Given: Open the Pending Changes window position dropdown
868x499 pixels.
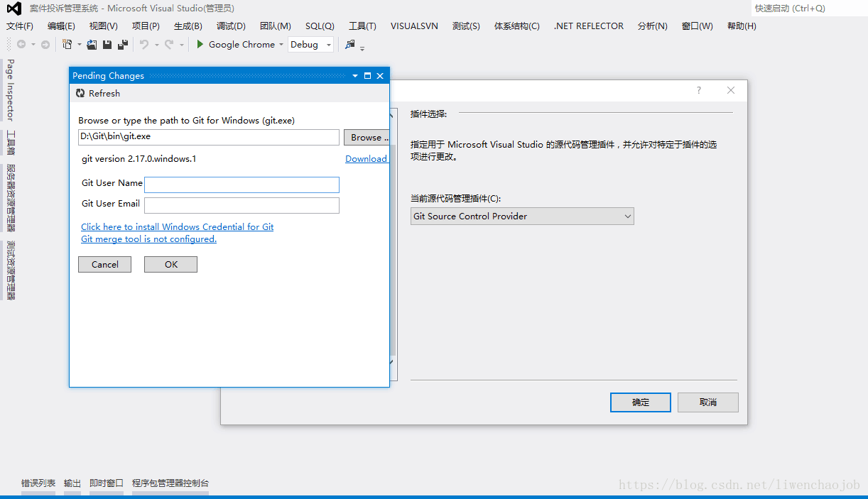Looking at the screenshot, I should click(355, 75).
